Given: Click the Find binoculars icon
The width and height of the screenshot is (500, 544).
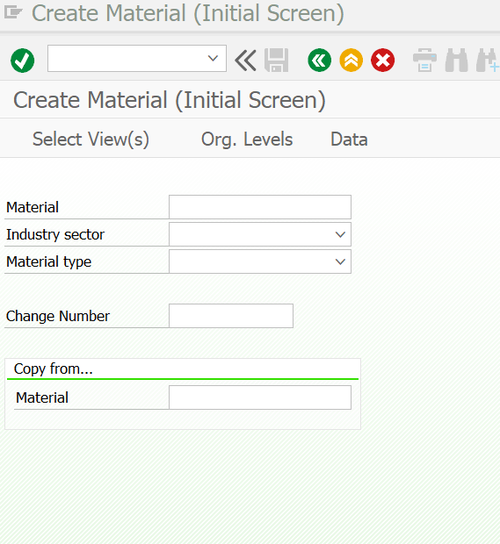Looking at the screenshot, I should [x=457, y=60].
